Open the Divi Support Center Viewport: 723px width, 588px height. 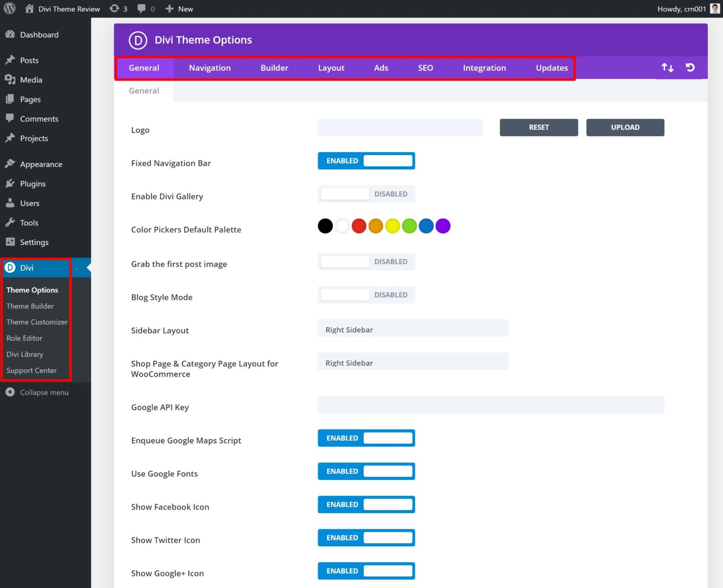coord(31,370)
